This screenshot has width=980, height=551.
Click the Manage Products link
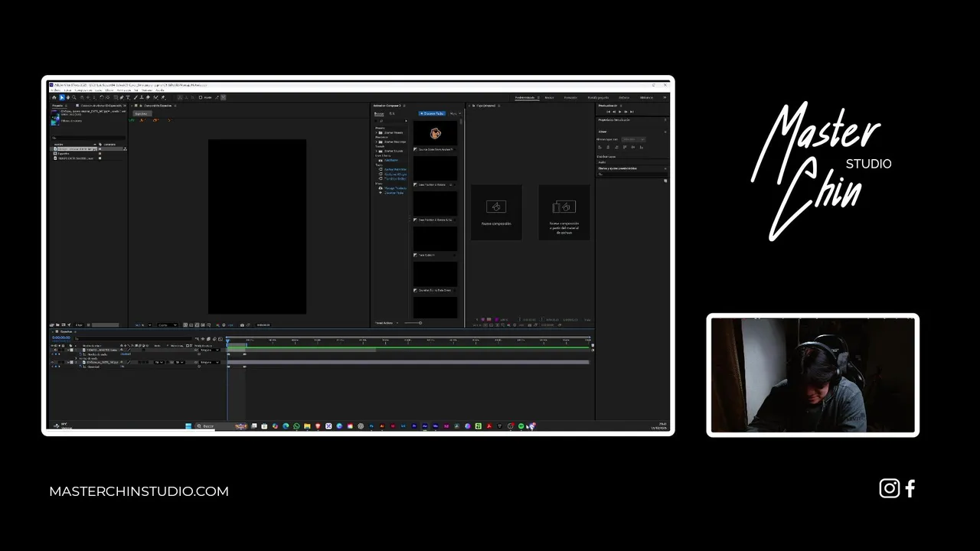(395, 187)
